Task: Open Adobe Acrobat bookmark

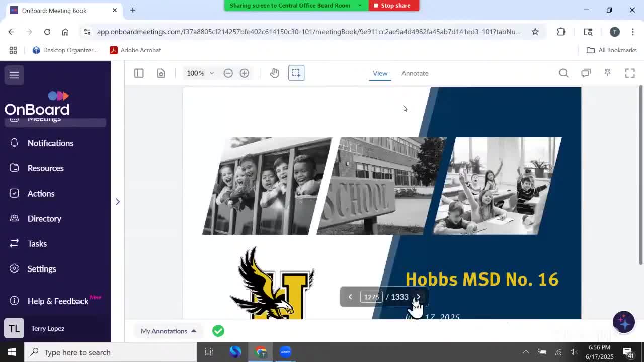Action: pyautogui.click(x=135, y=50)
